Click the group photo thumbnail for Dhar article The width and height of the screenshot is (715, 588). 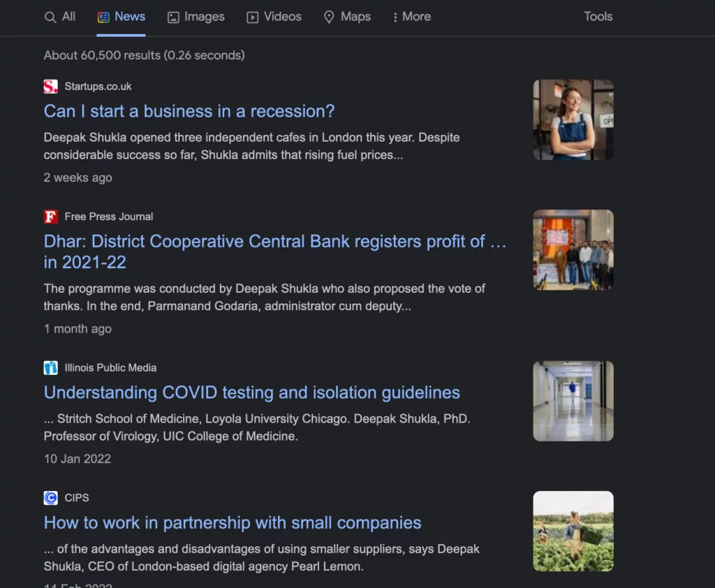pyautogui.click(x=573, y=250)
